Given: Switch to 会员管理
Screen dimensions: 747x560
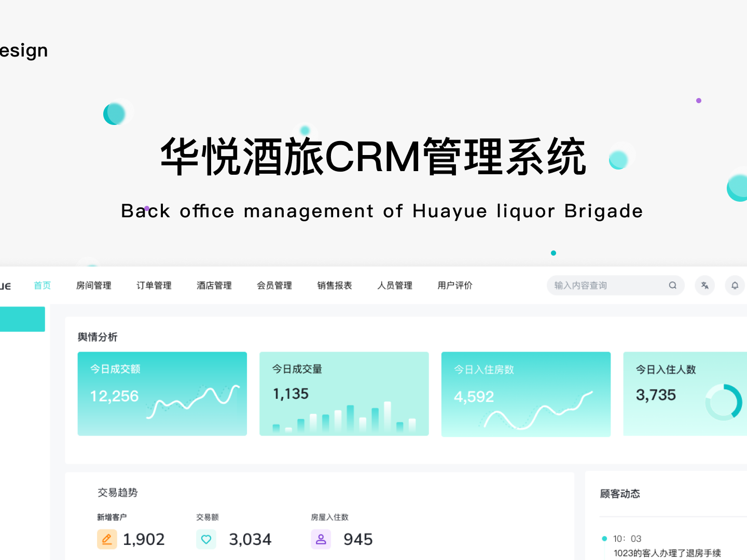Looking at the screenshot, I should coord(274,285).
